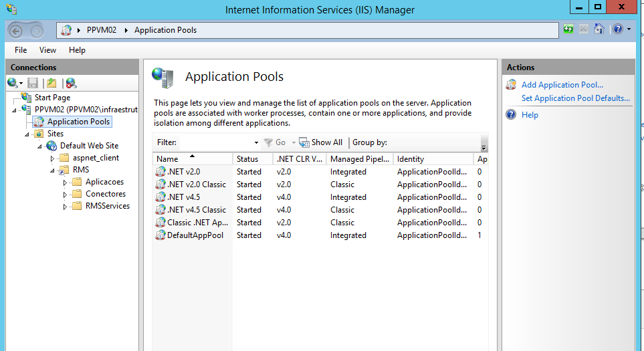Click the DefaultAppPool icon in the list
Image resolution: width=644 pixels, height=351 pixels.
click(160, 235)
